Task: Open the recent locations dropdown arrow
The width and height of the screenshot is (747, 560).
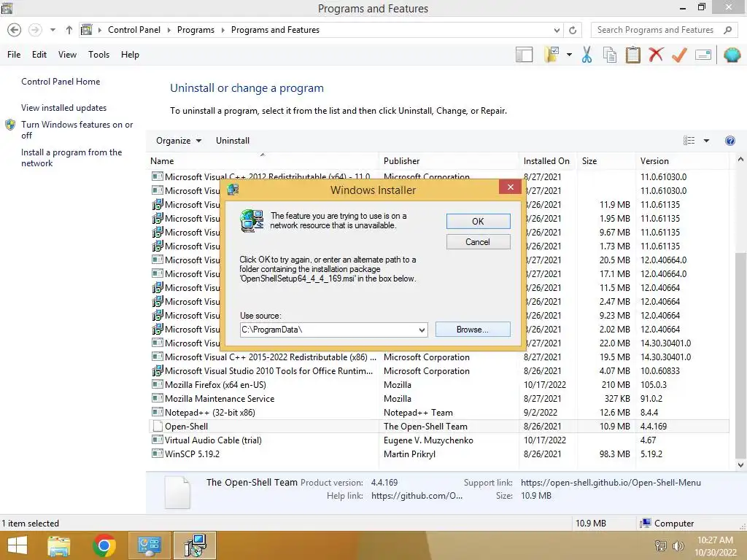Action: coord(53,30)
